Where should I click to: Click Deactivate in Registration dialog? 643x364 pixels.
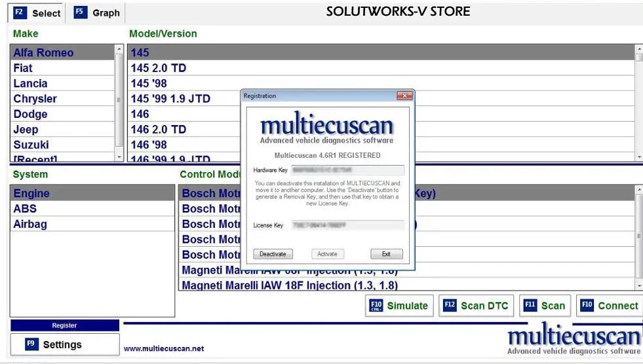point(273,254)
